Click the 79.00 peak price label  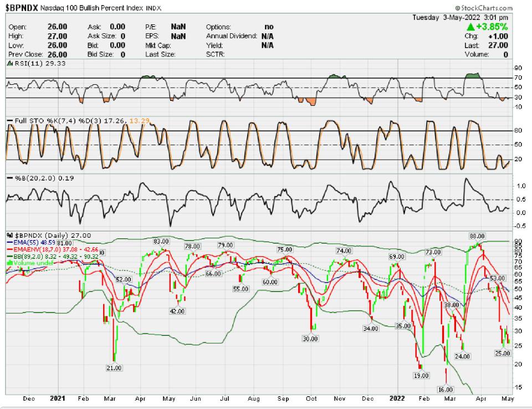coord(226,245)
